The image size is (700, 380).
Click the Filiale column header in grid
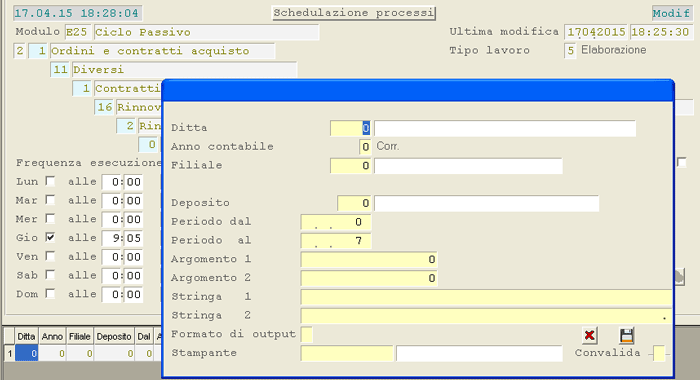pyautogui.click(x=79, y=336)
